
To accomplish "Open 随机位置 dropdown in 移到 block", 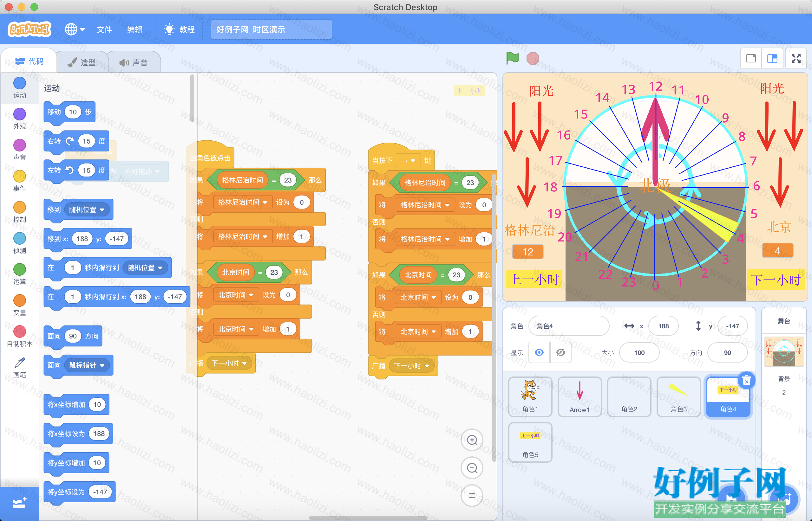I will coord(87,209).
